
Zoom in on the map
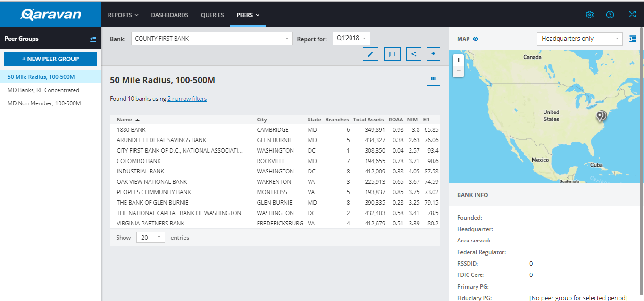tap(458, 60)
